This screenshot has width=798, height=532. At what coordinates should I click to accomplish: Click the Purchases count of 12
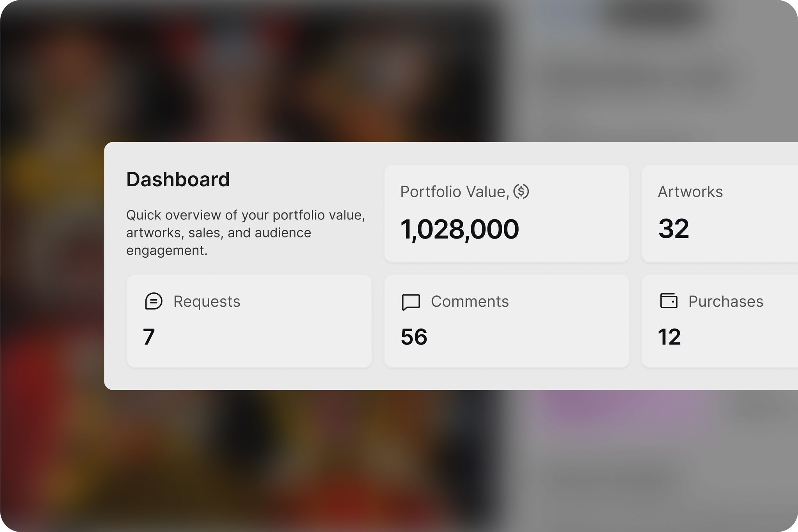click(x=669, y=337)
